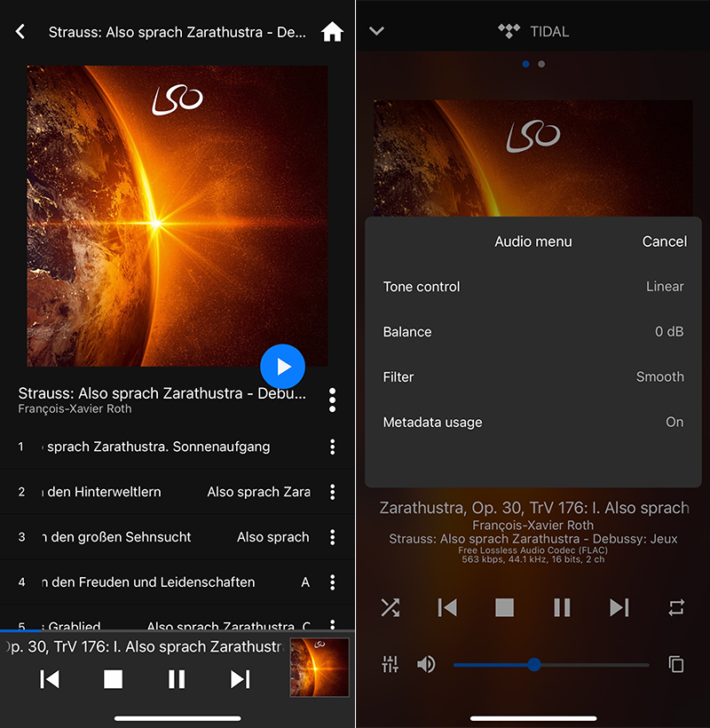The height and width of the screenshot is (728, 710).
Task: Tap the album title in the header bar
Action: pyautogui.click(x=177, y=32)
